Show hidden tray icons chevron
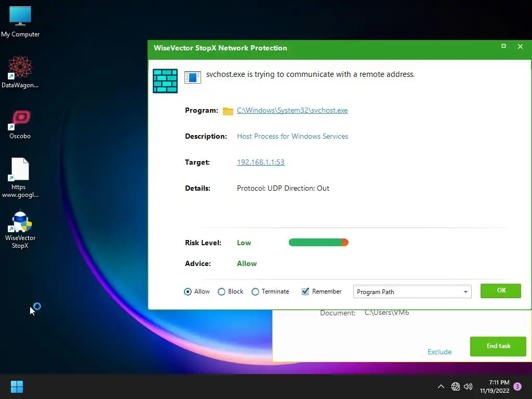532x399 pixels. click(x=441, y=387)
